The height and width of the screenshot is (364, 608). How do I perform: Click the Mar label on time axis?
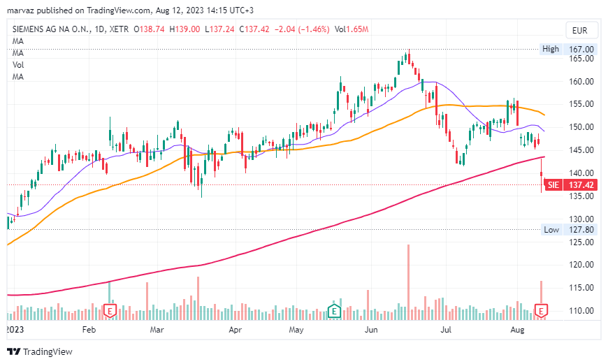pyautogui.click(x=157, y=330)
